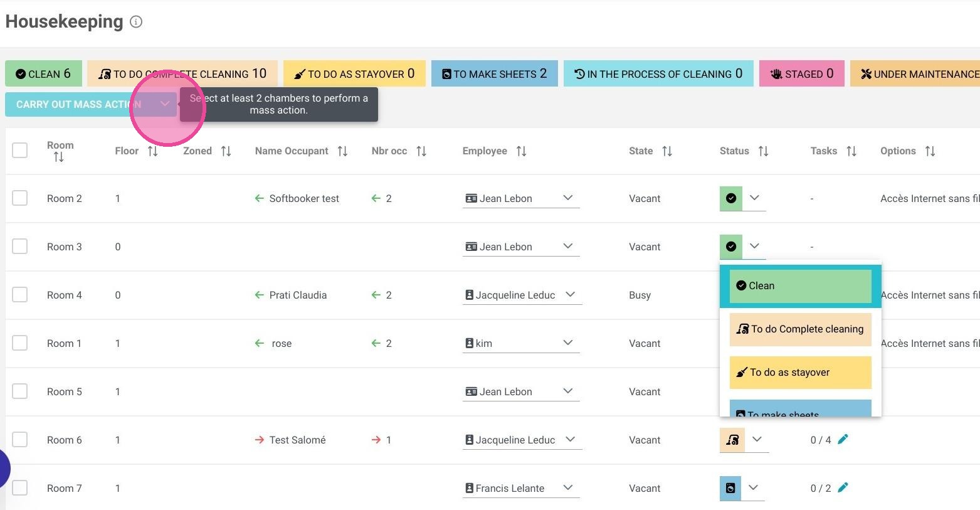Filter by Under Maintenance badge
This screenshot has width=980, height=510.
(x=915, y=73)
